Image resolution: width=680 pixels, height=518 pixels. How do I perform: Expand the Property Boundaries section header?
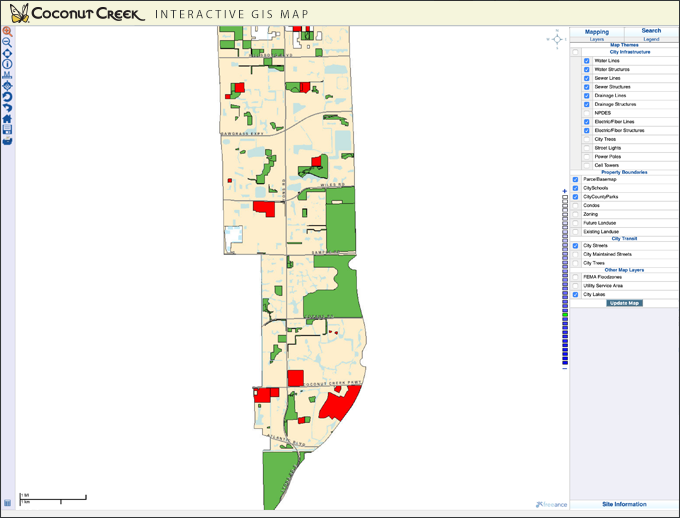click(x=624, y=172)
